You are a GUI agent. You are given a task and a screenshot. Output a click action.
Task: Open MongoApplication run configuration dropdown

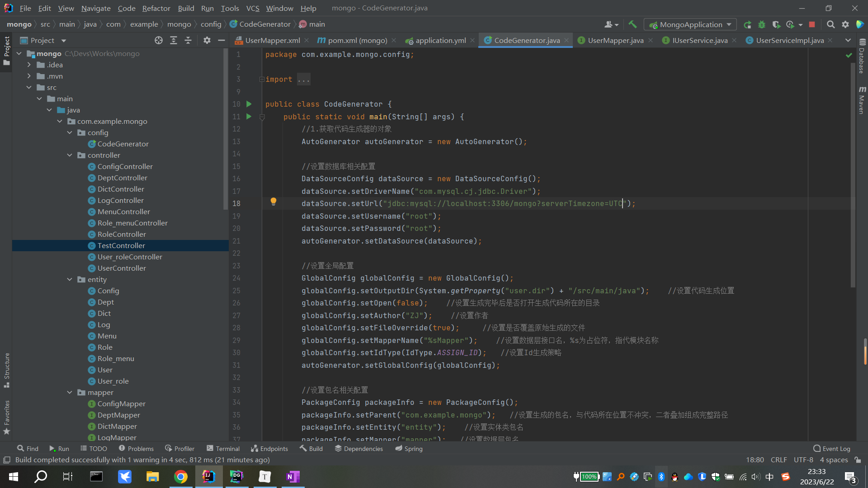click(690, 24)
